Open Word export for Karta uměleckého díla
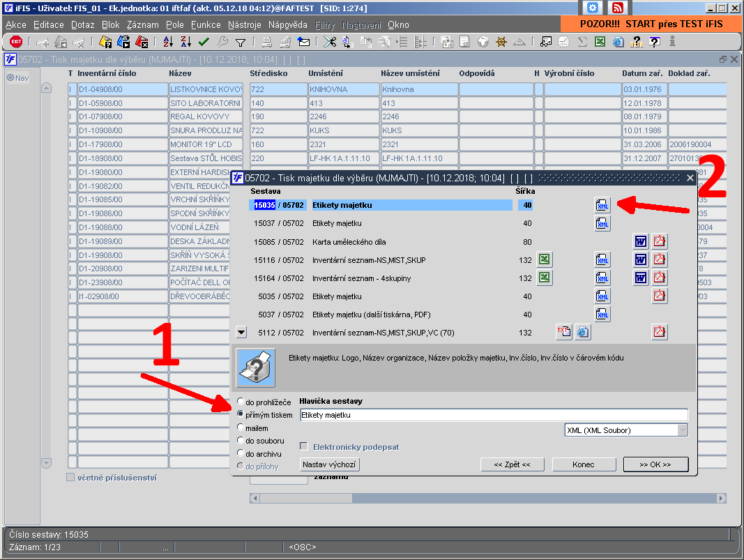This screenshot has width=744, height=560. pyautogui.click(x=641, y=241)
